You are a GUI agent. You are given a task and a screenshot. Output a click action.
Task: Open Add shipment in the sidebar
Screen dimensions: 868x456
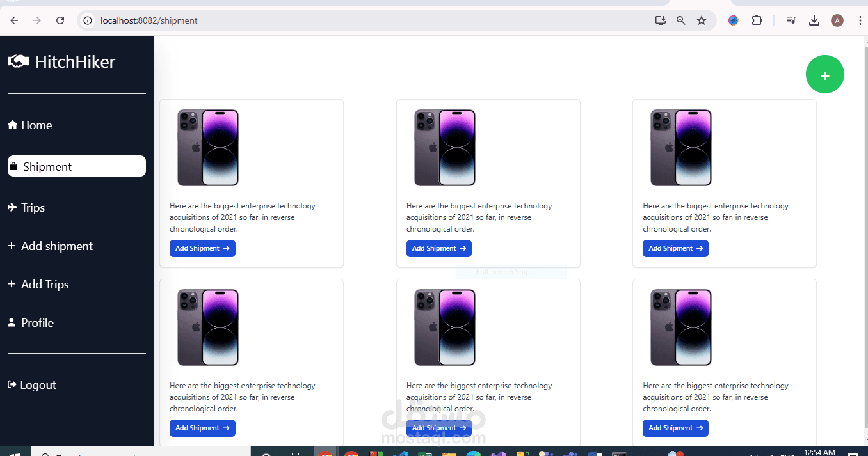point(50,246)
